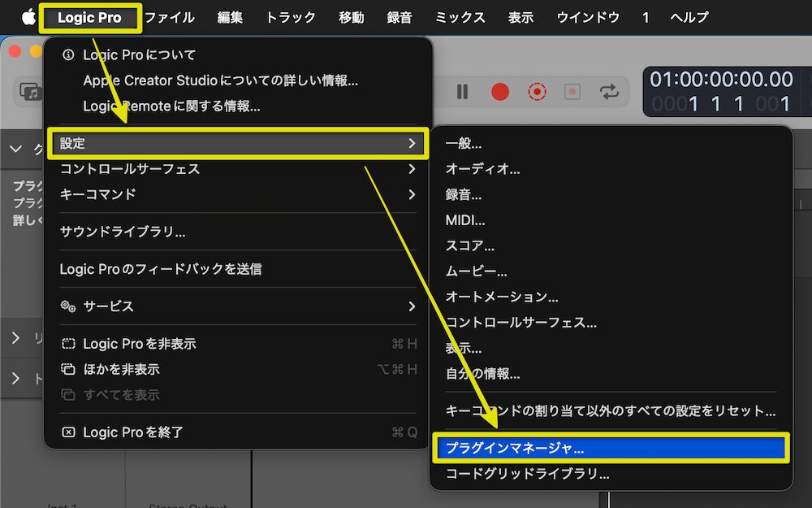
Task: Start recording with the red Record button
Action: tap(499, 92)
